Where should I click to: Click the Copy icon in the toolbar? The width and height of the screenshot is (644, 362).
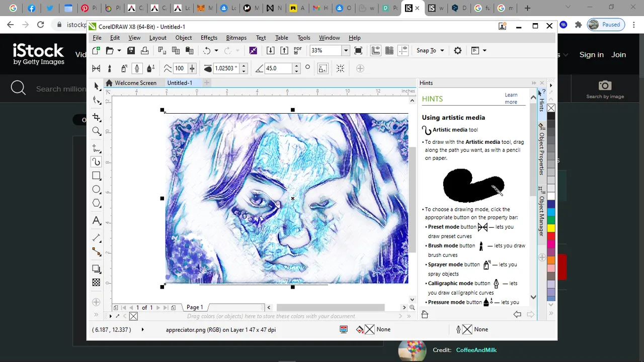pos(176,50)
